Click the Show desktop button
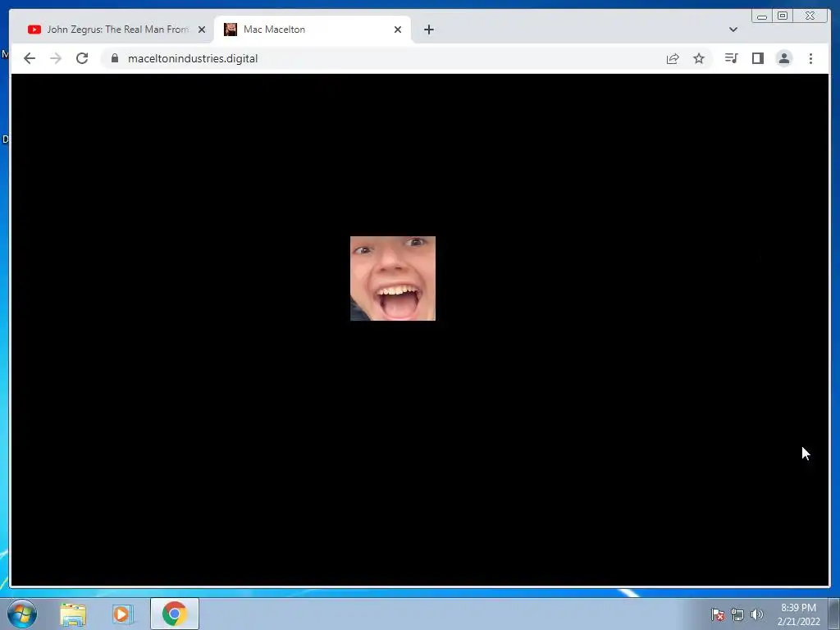The height and width of the screenshot is (630, 840). (834, 614)
